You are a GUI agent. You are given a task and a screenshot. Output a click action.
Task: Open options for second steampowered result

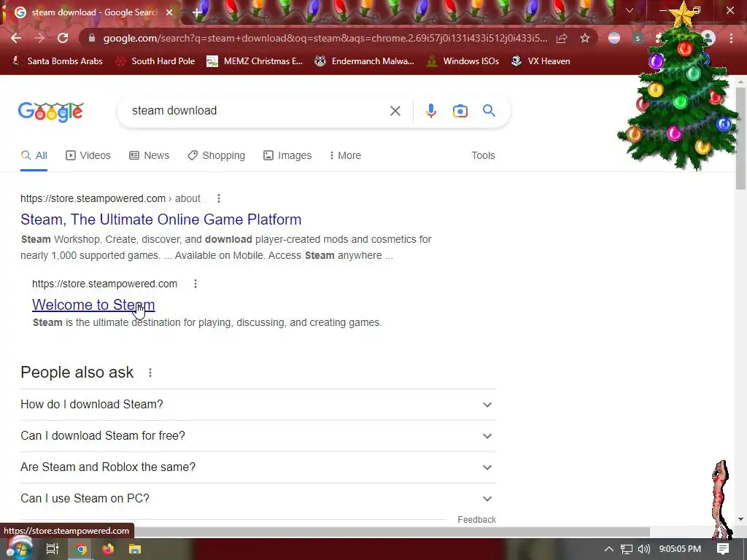click(x=196, y=284)
